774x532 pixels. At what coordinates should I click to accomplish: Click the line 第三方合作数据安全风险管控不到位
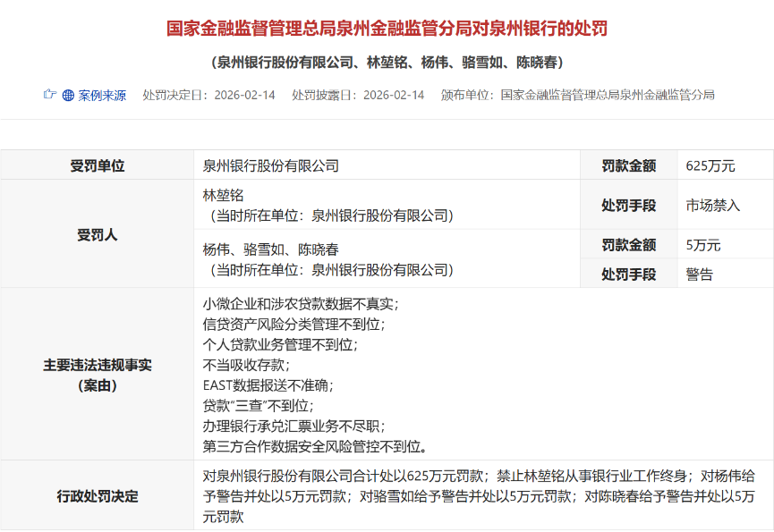click(314, 447)
